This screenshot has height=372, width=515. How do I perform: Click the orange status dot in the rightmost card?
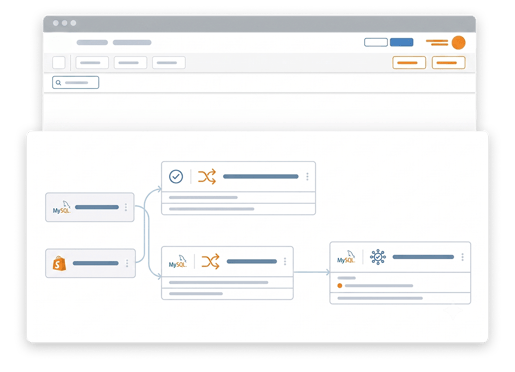coord(340,286)
